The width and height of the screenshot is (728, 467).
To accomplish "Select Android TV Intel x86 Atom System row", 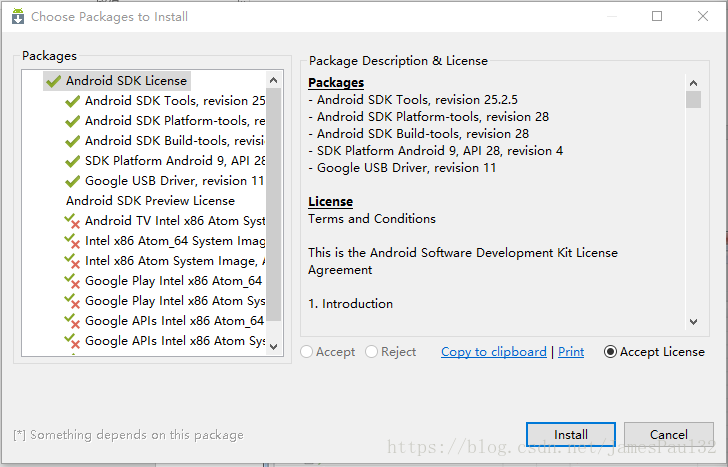I will pyautogui.click(x=165, y=221).
